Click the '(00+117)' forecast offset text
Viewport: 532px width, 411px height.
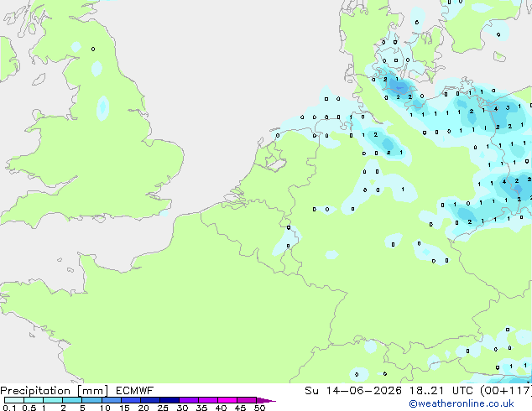click(x=506, y=391)
